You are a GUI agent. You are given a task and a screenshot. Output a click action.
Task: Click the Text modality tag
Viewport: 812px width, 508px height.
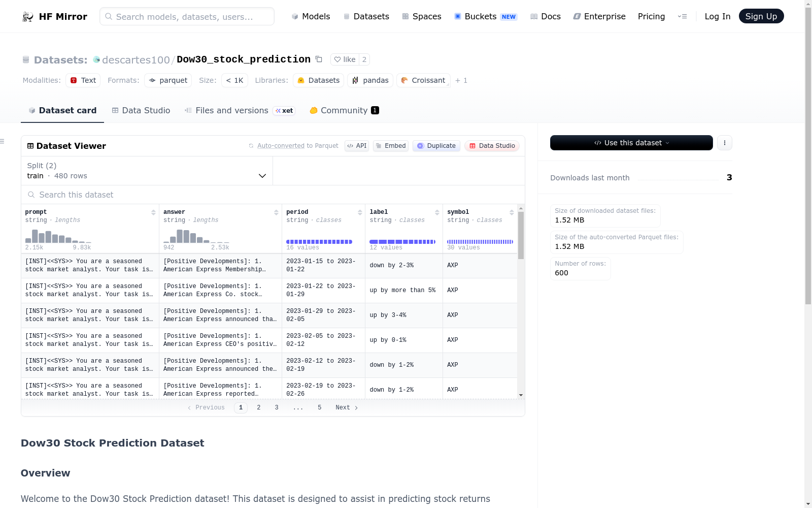(x=83, y=80)
